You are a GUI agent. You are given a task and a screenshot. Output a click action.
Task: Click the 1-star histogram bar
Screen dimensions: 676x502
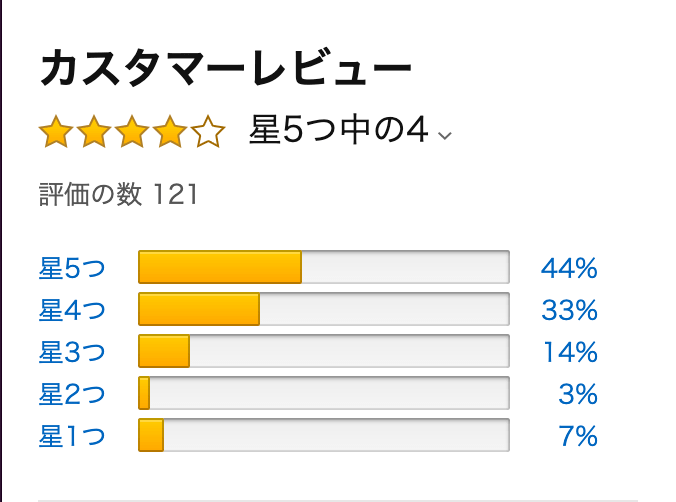coord(324,435)
